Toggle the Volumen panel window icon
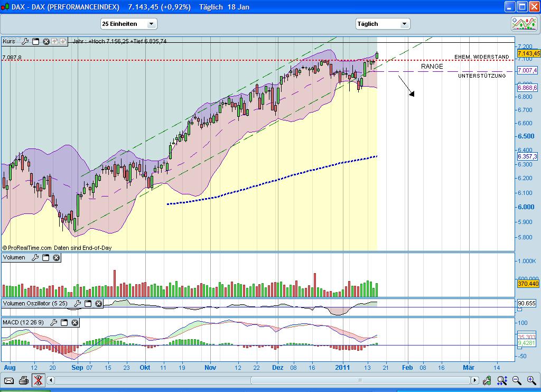 click(46, 257)
